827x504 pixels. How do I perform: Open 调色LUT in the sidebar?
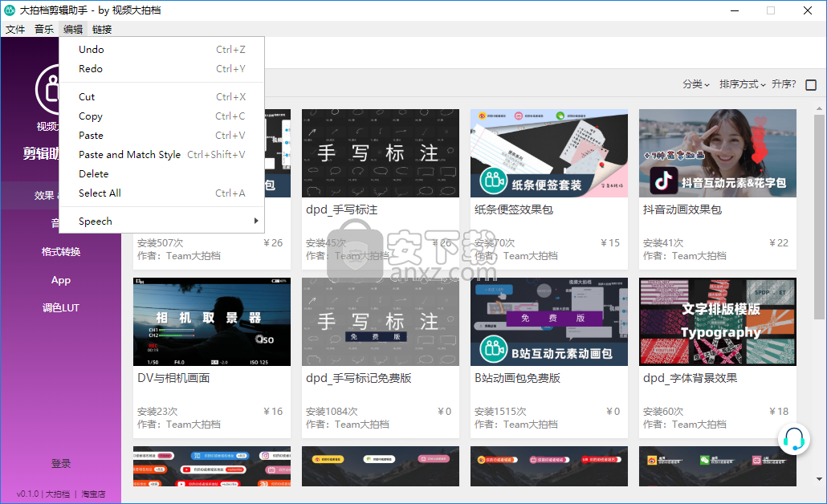(x=61, y=308)
